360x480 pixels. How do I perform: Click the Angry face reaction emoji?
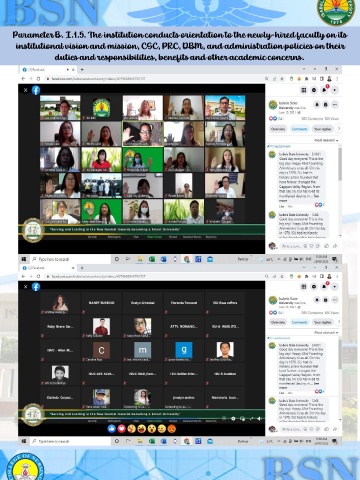[x=172, y=428]
